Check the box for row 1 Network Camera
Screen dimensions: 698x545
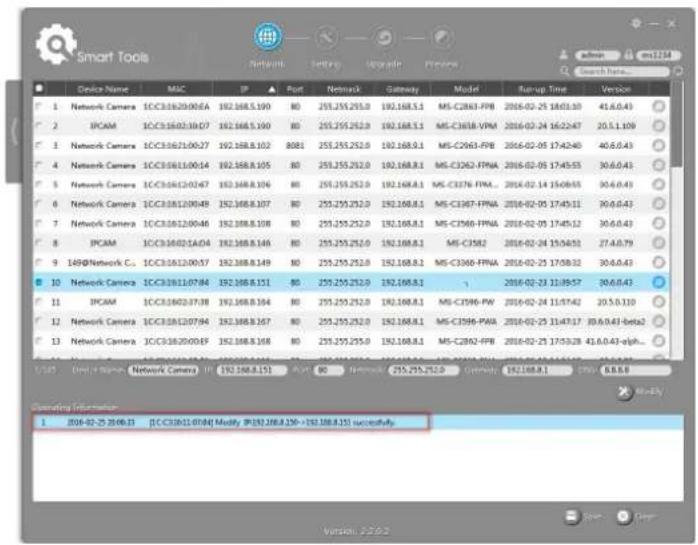click(39, 106)
